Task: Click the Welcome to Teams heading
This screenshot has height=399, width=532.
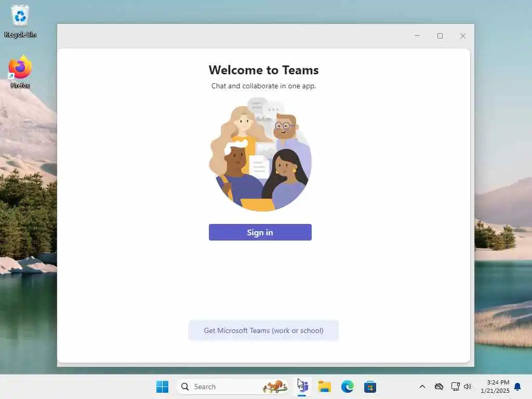Action: (263, 70)
